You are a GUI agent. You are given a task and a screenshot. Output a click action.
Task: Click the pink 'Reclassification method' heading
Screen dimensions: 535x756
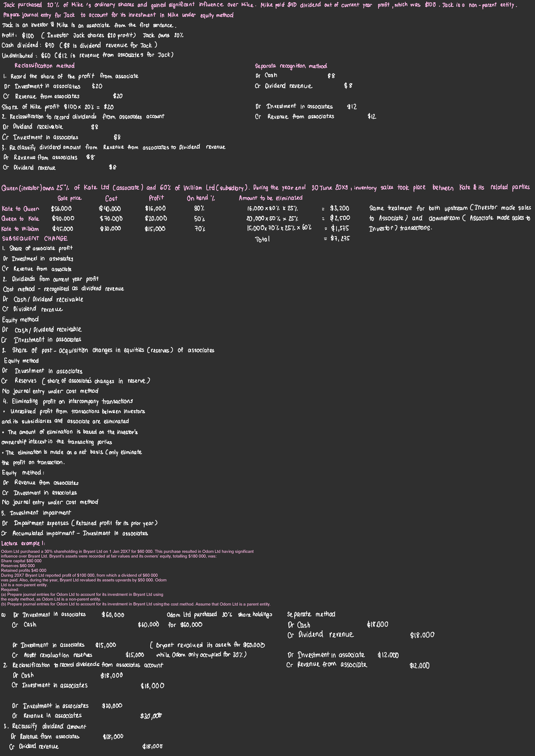pyautogui.click(x=44, y=66)
